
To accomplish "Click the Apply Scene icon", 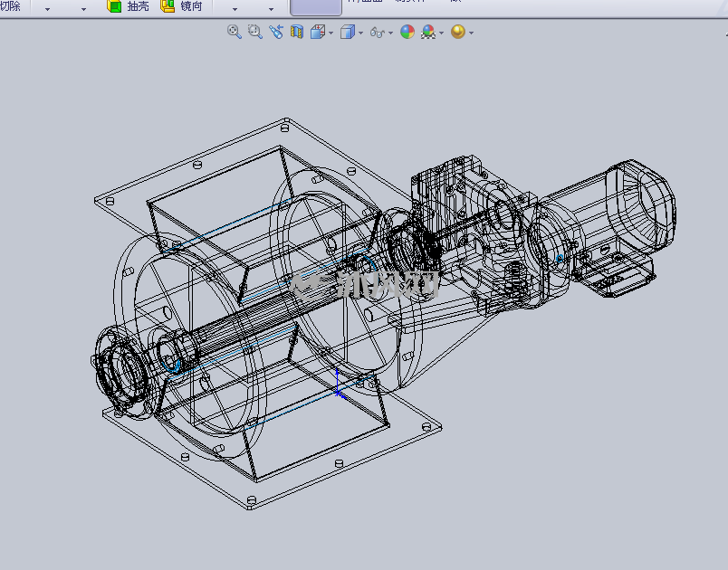I will coord(428,32).
